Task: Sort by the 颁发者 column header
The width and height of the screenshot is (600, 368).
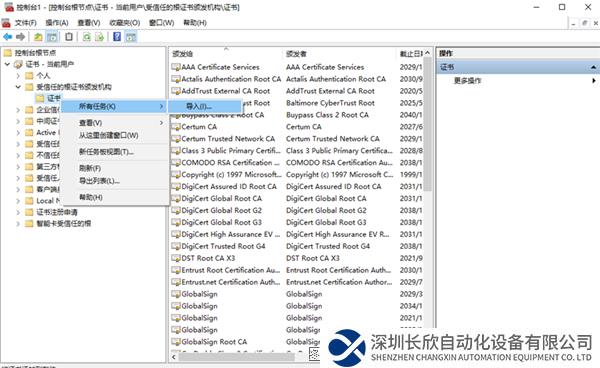Action: pyautogui.click(x=339, y=54)
